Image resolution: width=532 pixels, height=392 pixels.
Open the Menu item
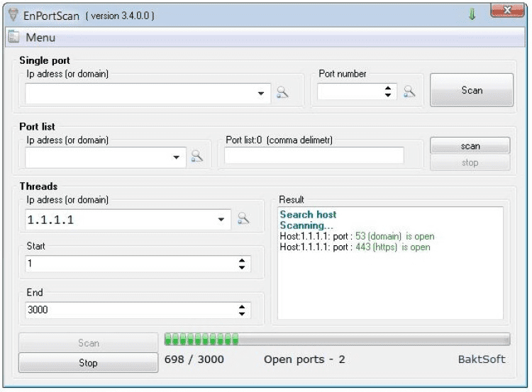pos(40,37)
